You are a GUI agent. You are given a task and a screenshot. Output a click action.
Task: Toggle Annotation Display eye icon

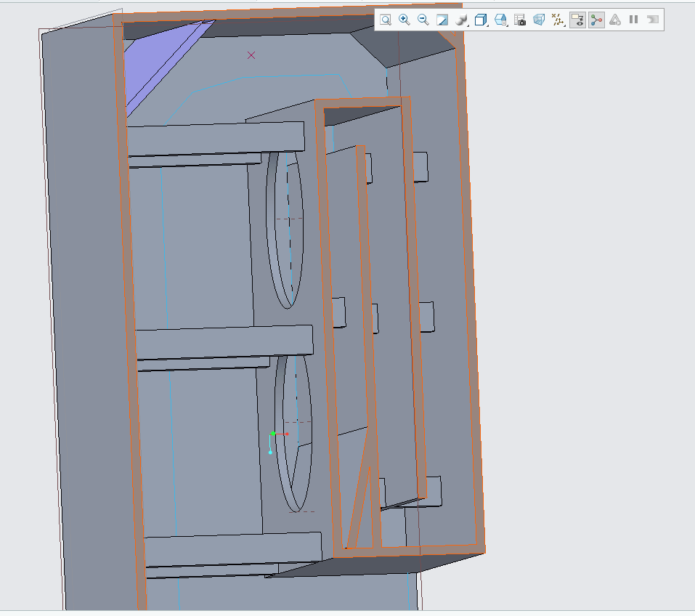coord(577,20)
